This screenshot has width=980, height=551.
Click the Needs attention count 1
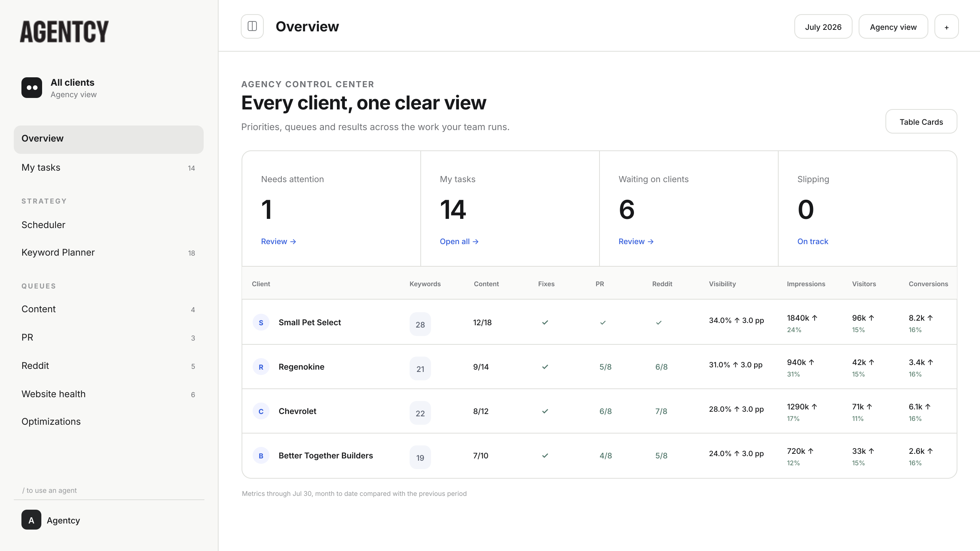click(x=267, y=209)
